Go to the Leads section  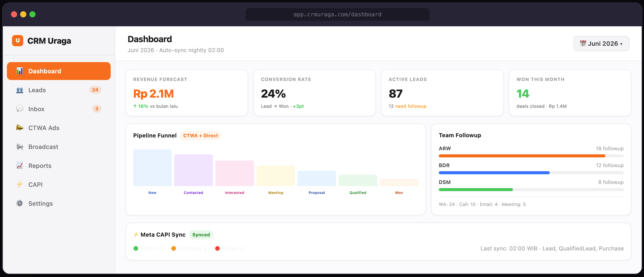click(x=59, y=90)
